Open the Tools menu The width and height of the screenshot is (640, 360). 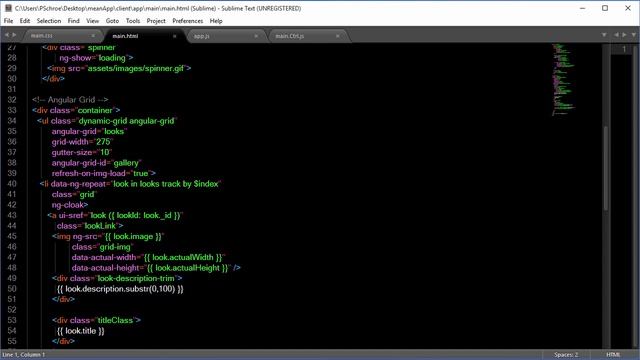click(133, 21)
